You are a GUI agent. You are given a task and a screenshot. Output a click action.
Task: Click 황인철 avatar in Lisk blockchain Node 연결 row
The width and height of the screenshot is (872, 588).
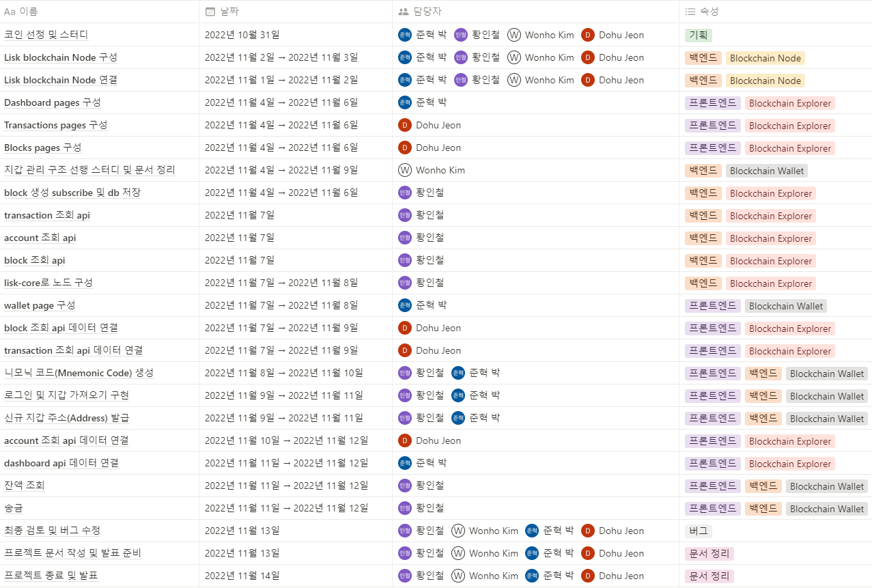pyautogui.click(x=461, y=80)
